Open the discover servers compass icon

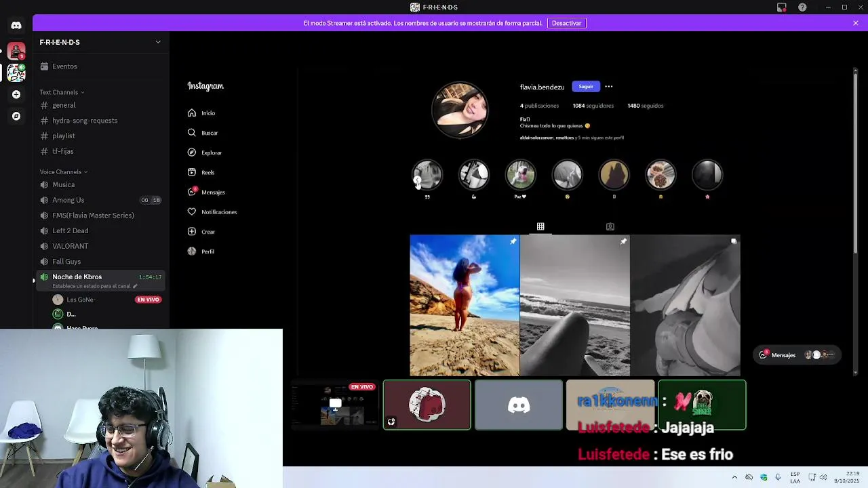click(16, 116)
